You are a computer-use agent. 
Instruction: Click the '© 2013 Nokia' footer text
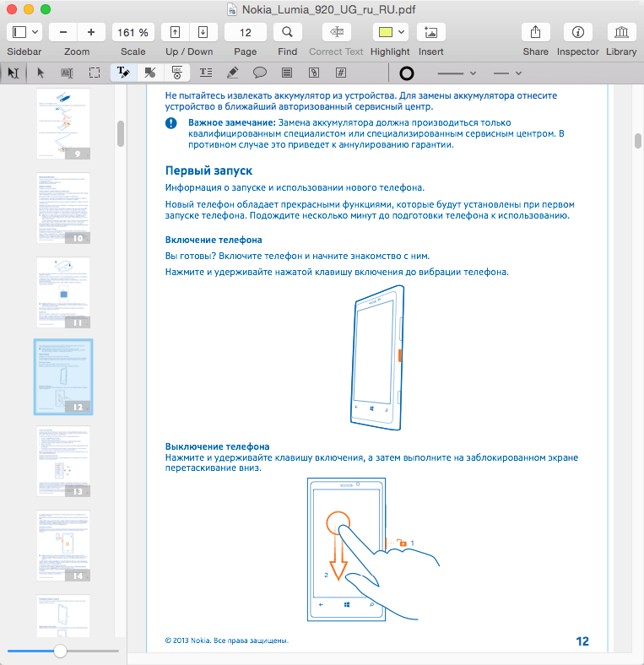(187, 641)
